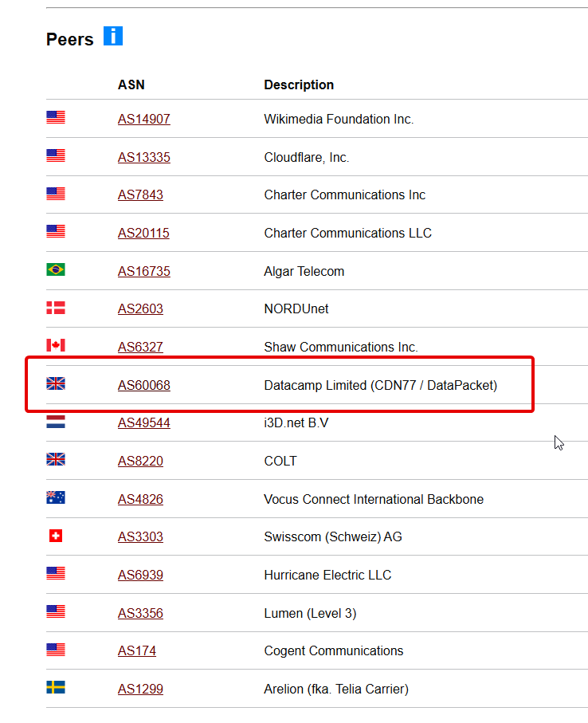Select the NORDUnet description text
The height and width of the screenshot is (723, 588).
coord(296,308)
